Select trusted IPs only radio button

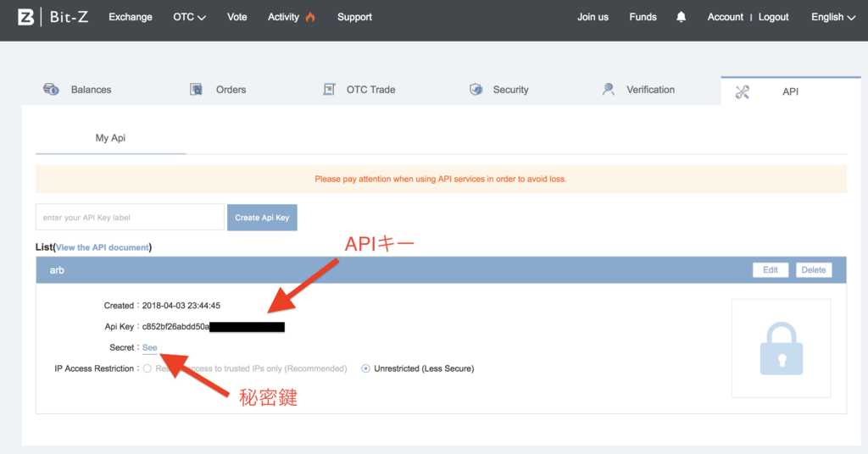pos(147,368)
